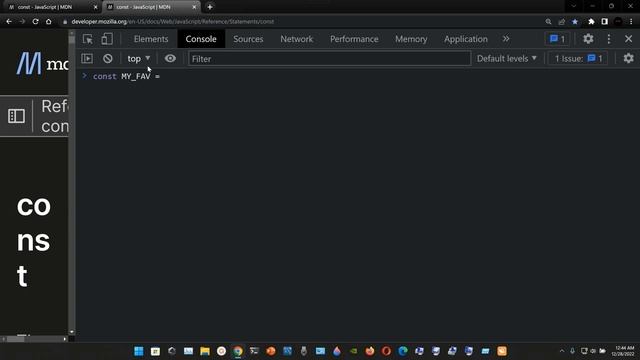This screenshot has height=360, width=640.
Task: Open DevTools settings gear in main toolbar
Action: point(588,39)
